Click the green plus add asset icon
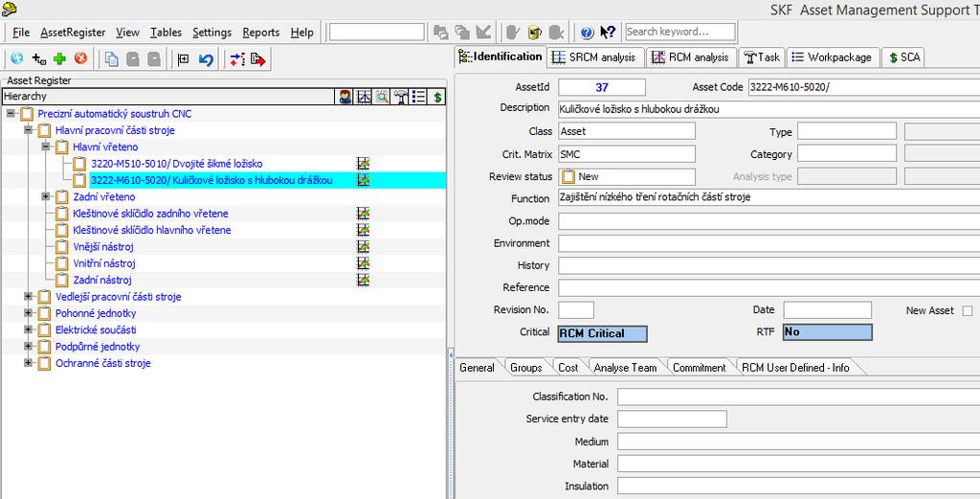The image size is (980, 499). point(59,58)
